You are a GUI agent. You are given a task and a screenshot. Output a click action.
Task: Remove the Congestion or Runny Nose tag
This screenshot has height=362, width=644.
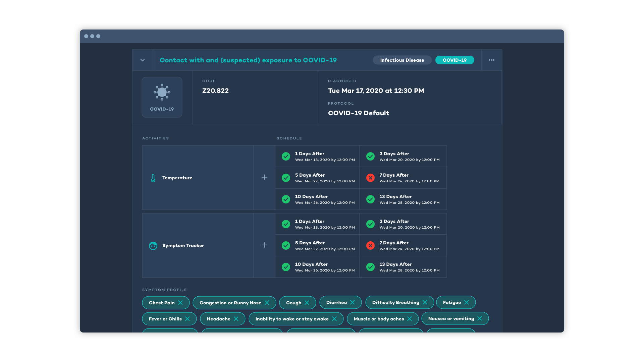(267, 303)
